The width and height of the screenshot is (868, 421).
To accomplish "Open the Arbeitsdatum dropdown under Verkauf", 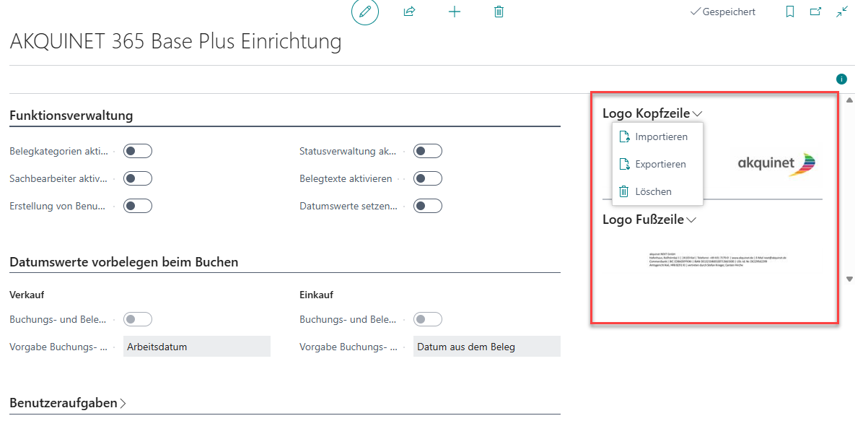I will pos(197,347).
